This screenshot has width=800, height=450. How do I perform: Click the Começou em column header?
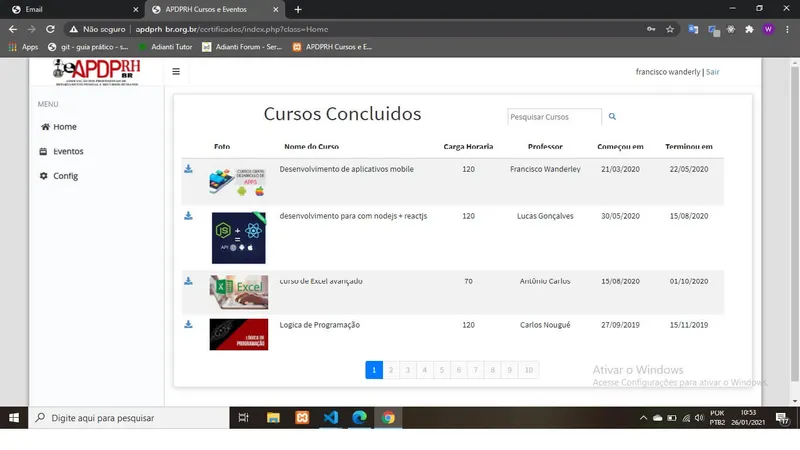pos(620,146)
